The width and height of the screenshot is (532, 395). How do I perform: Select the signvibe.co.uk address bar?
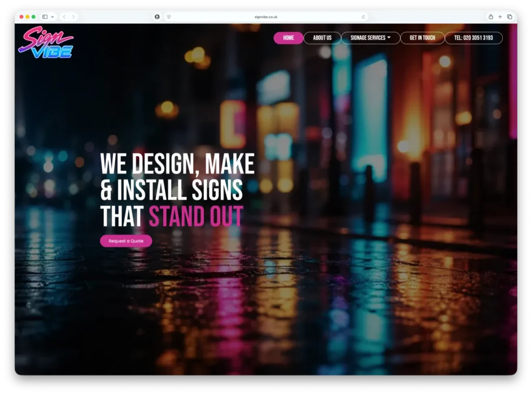pos(266,17)
